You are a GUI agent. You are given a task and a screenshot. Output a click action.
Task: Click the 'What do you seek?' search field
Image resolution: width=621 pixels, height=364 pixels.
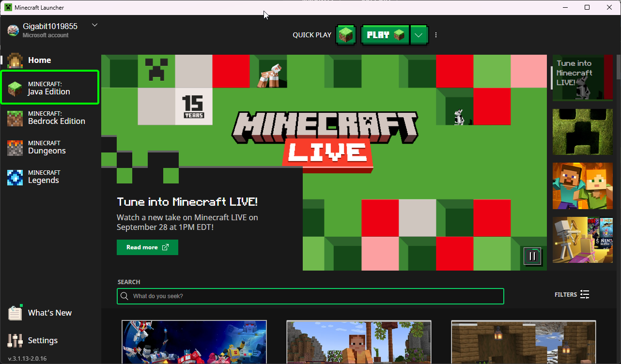[x=310, y=296]
